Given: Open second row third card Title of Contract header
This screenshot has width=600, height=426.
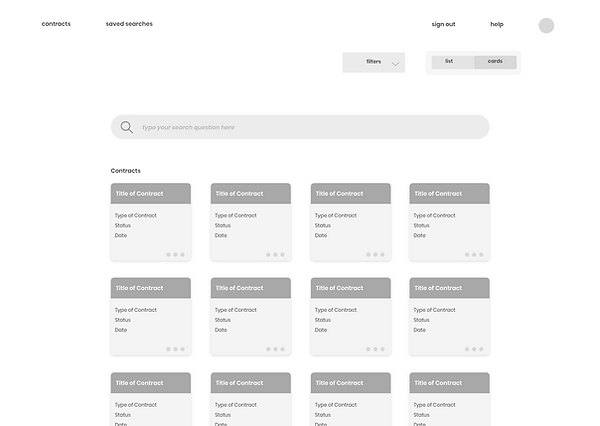Looking at the screenshot, I should (x=351, y=288).
